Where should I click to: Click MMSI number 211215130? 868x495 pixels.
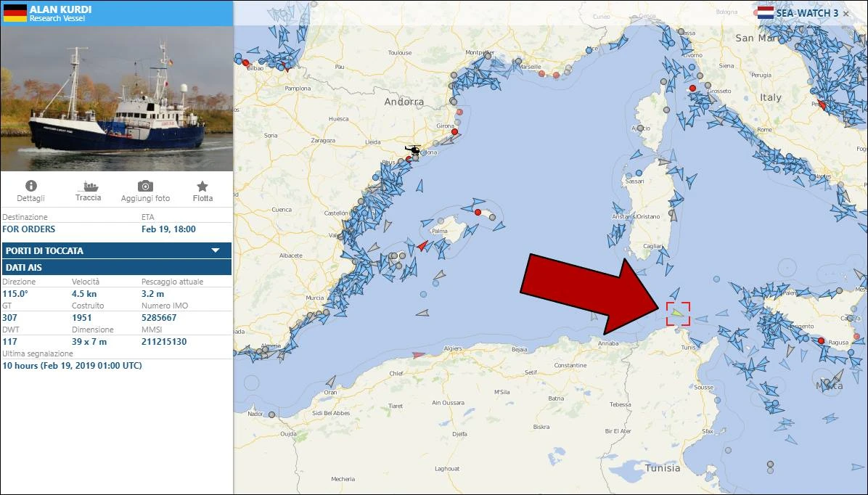coord(164,342)
